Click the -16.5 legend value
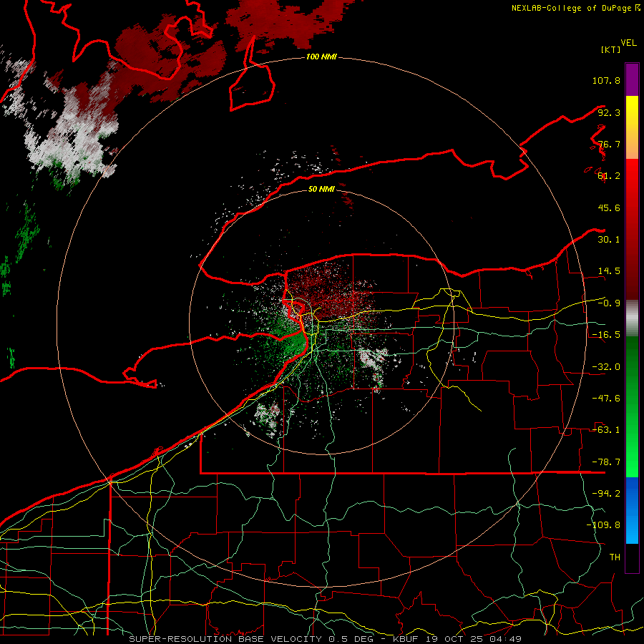The height and width of the screenshot is (644, 644). 606,335
